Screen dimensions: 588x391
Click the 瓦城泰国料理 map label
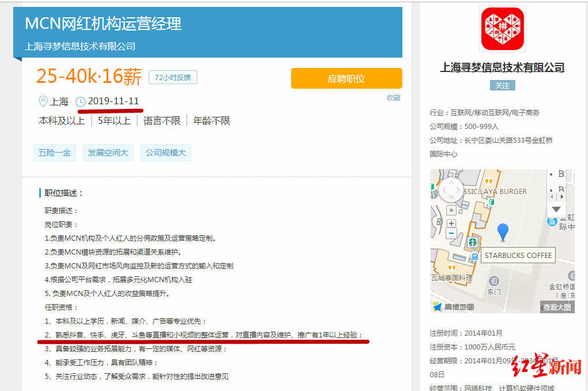coord(452,278)
